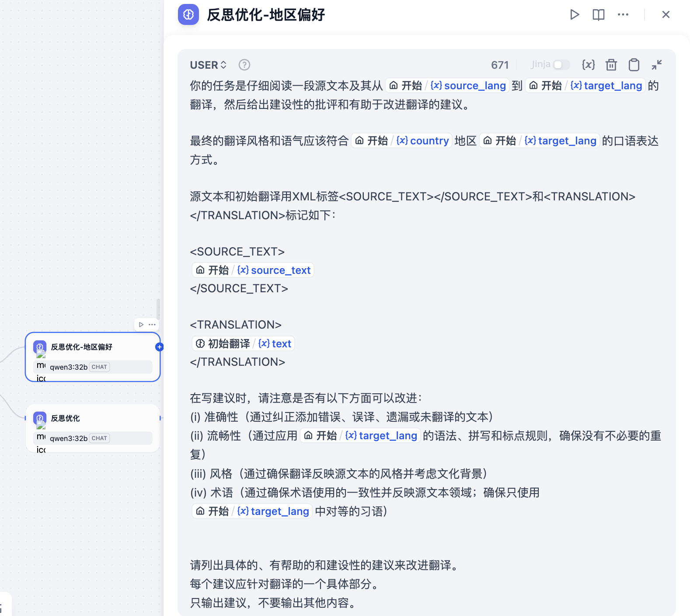Run node via small play above canvas node

pos(141,325)
